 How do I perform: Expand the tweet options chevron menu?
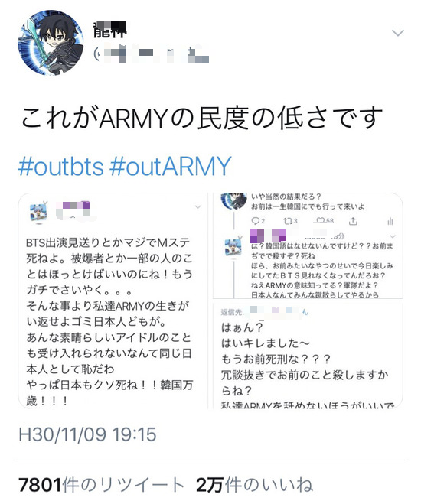[x=397, y=33]
